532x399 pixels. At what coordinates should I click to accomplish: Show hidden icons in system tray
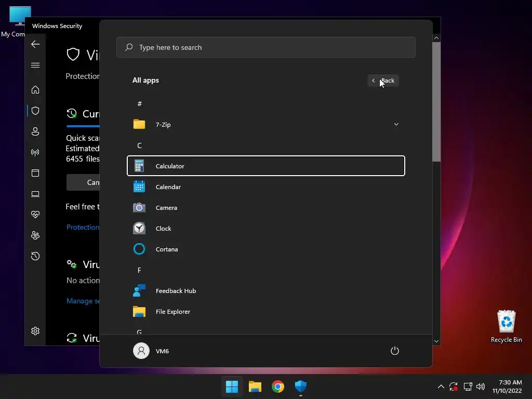click(441, 387)
